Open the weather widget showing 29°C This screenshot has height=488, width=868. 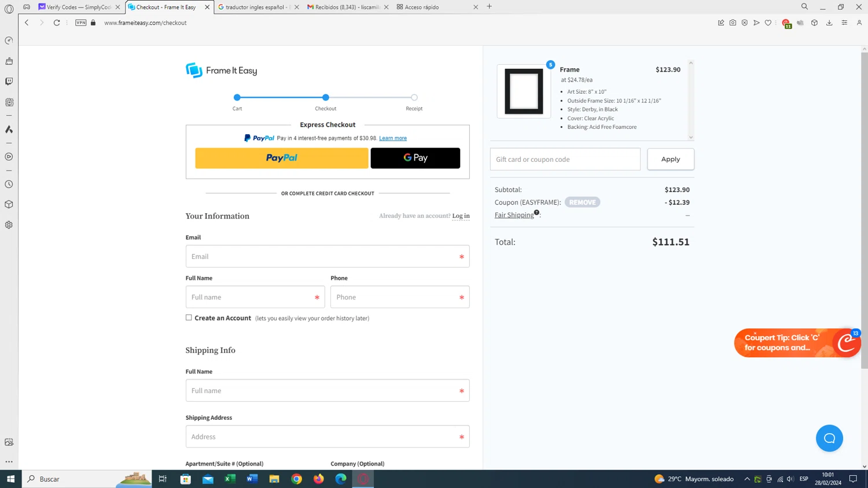[694, 479]
